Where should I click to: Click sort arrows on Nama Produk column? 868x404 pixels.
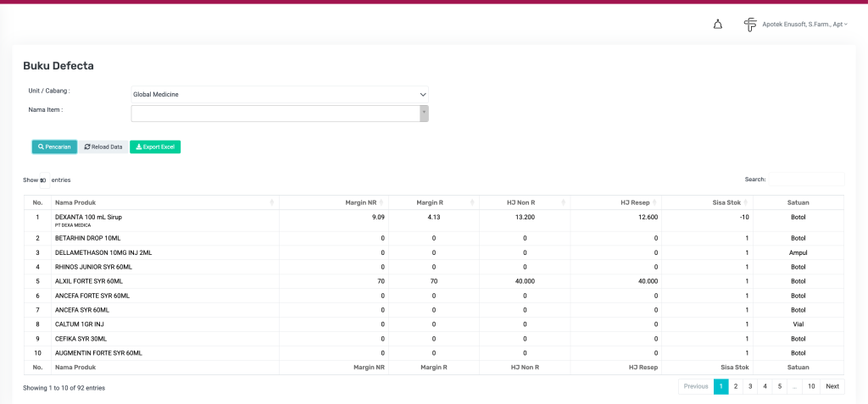(271, 202)
